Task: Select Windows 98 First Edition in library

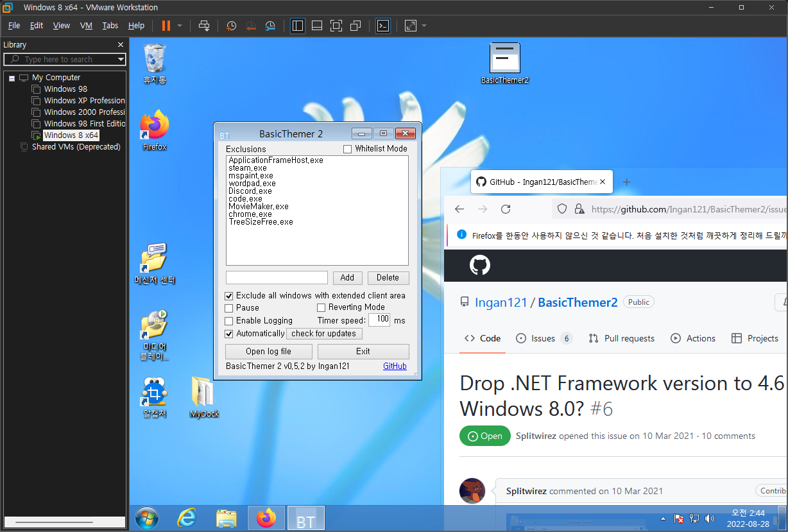Action: pos(84,124)
